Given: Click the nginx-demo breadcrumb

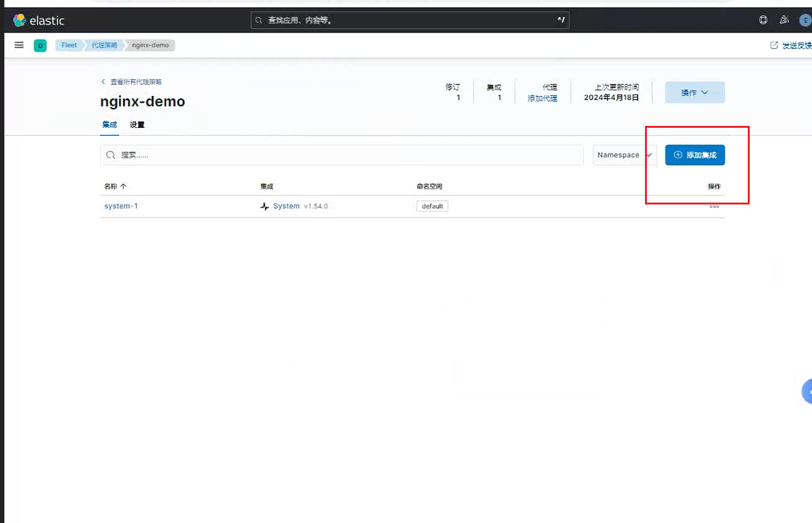Looking at the screenshot, I should coord(150,46).
